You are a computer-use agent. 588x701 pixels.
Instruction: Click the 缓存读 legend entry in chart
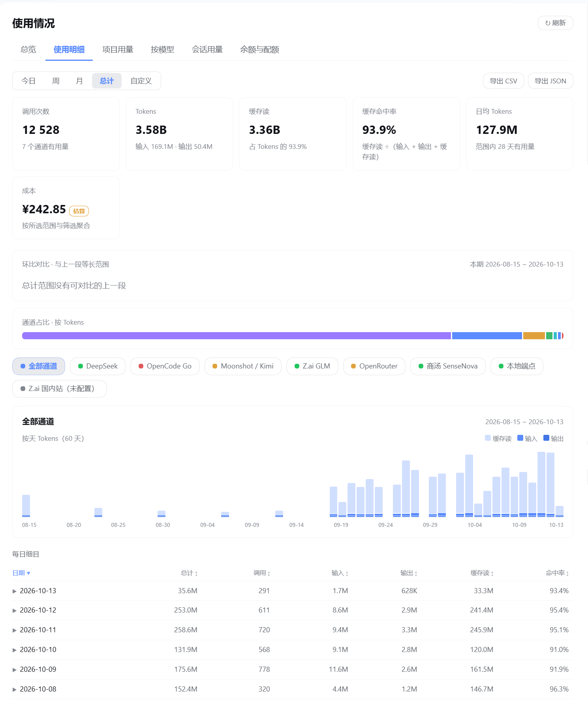[x=498, y=438]
